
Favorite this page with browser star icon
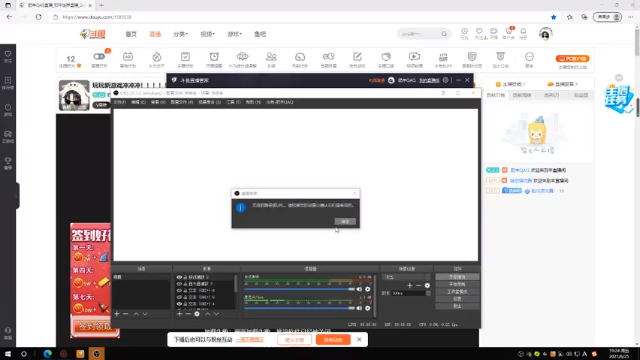click(553, 17)
